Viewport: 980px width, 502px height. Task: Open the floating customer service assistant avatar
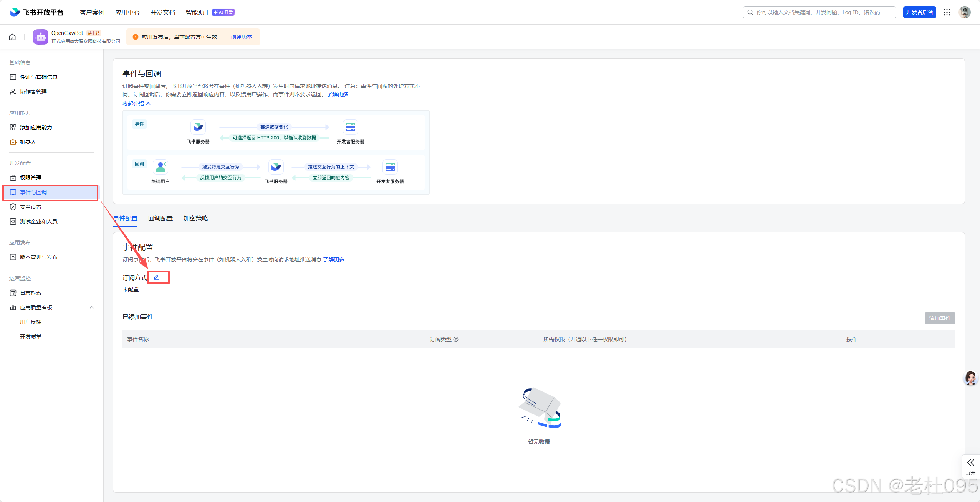pos(970,378)
